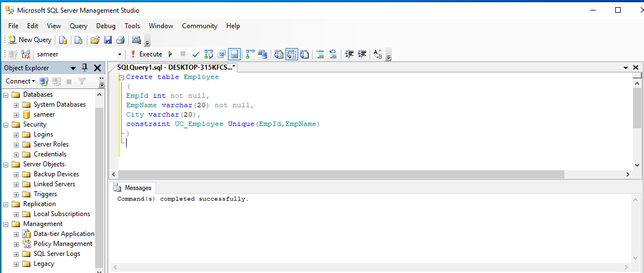Expand the System Databases folder

pos(17,104)
